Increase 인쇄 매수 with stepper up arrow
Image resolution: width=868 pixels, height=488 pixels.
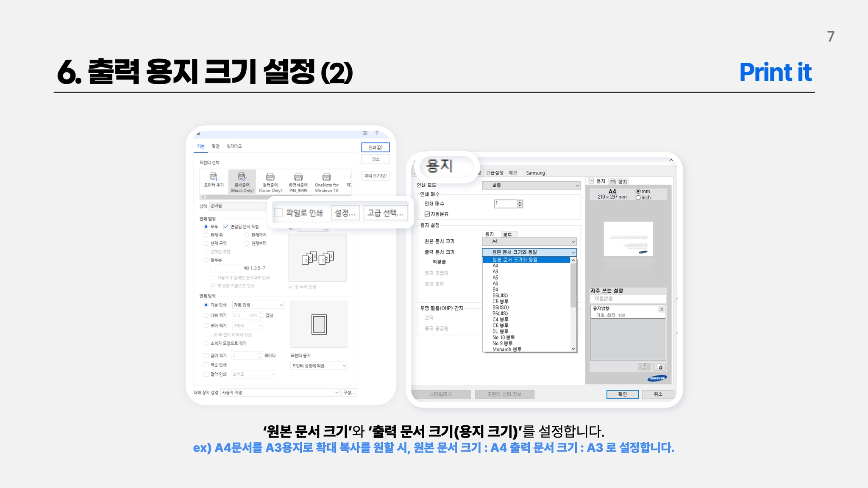coord(520,202)
